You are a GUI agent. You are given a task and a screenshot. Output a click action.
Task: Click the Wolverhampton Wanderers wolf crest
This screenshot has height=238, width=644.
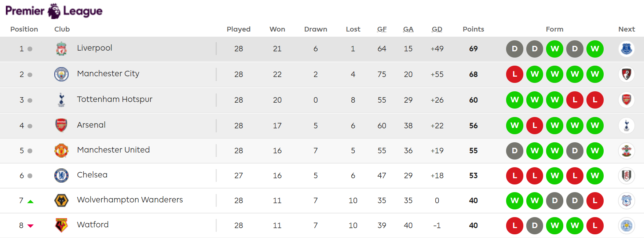point(61,200)
